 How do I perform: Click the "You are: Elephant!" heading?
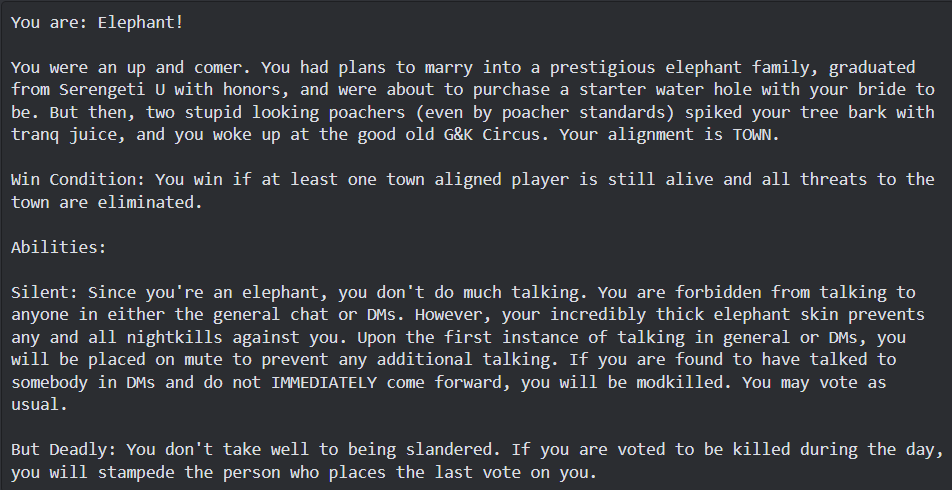coord(97,22)
